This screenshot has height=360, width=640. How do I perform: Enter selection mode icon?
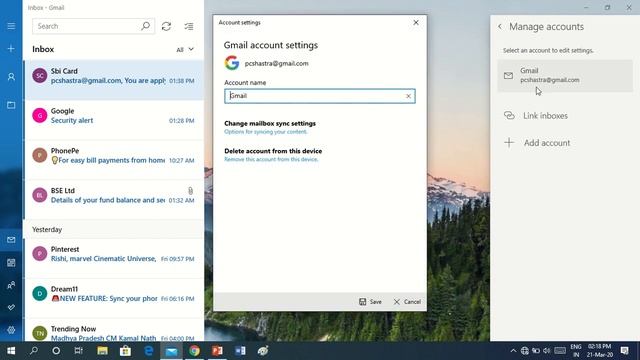click(189, 26)
